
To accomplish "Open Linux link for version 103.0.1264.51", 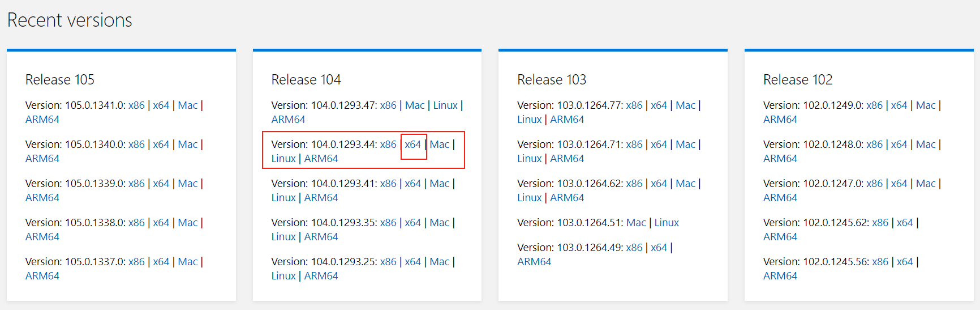I will tap(667, 223).
